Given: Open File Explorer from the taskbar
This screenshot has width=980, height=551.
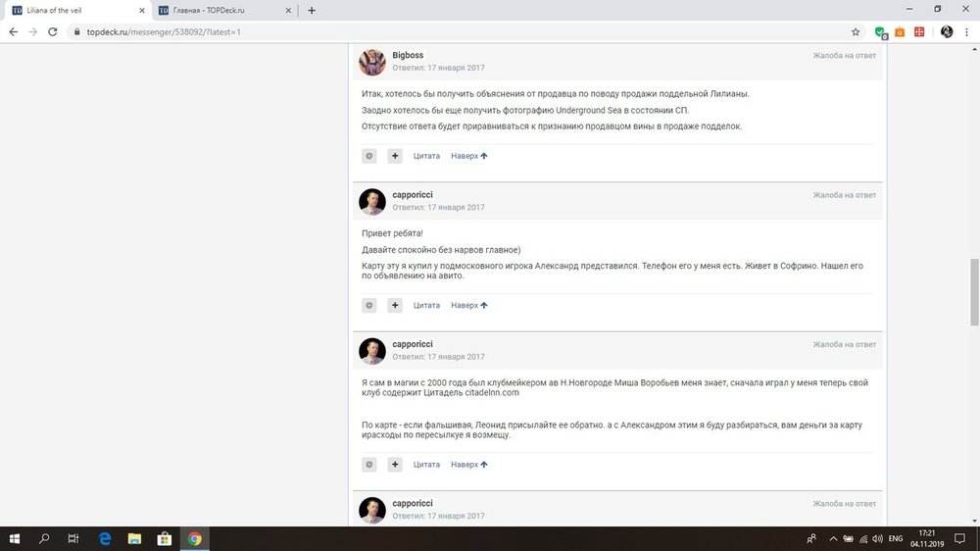Looking at the screenshot, I should click(x=135, y=538).
